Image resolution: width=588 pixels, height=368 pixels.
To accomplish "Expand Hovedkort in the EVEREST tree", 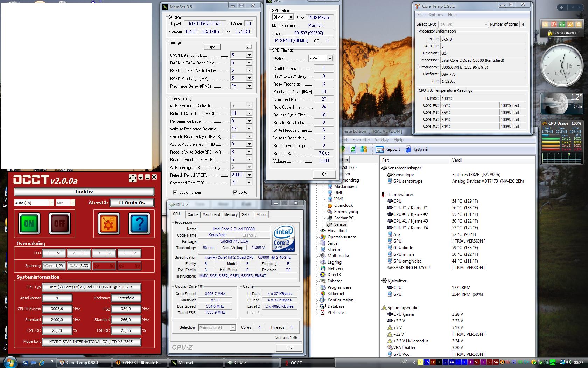I will 317,231.
